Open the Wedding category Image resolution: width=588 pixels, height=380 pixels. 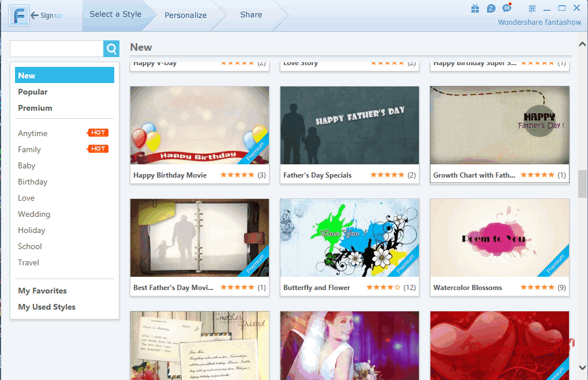tap(34, 214)
